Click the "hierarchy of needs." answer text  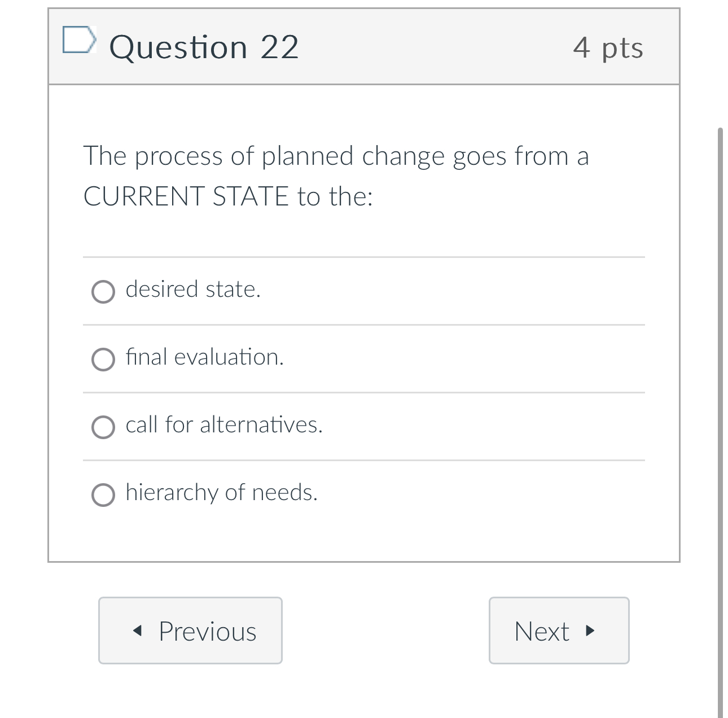(x=222, y=493)
